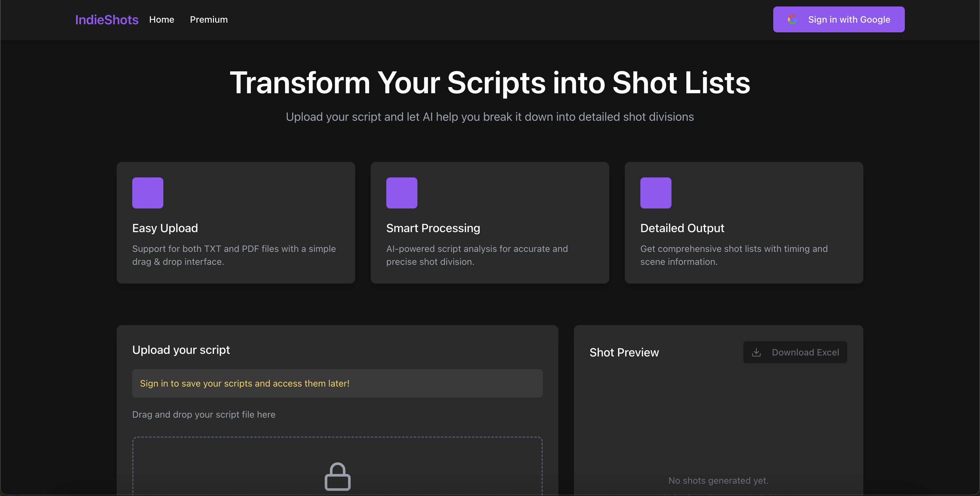Click the 'No shots generated yet.' message
The image size is (980, 496).
[x=718, y=480]
